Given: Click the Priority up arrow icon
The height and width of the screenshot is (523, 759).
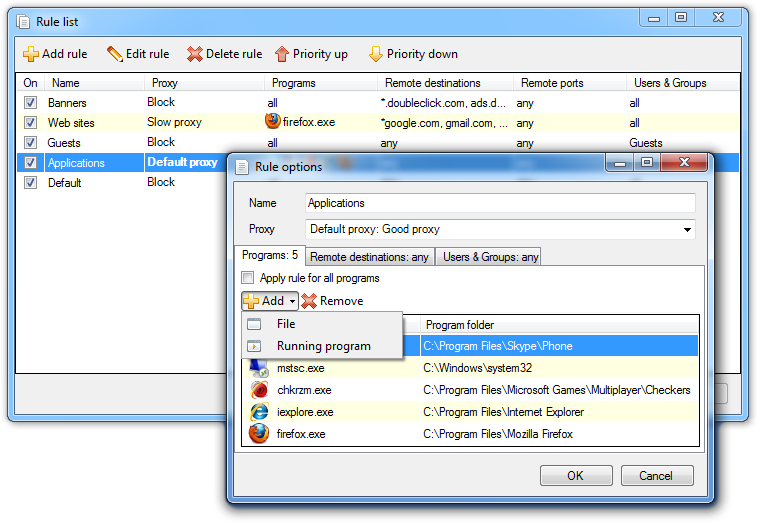Looking at the screenshot, I should click(282, 54).
